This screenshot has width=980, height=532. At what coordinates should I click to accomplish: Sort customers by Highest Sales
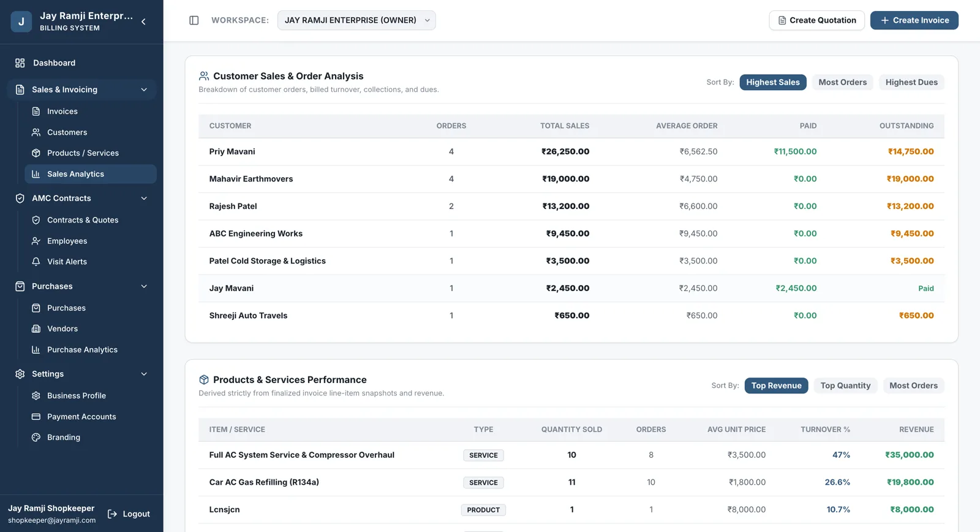(772, 82)
